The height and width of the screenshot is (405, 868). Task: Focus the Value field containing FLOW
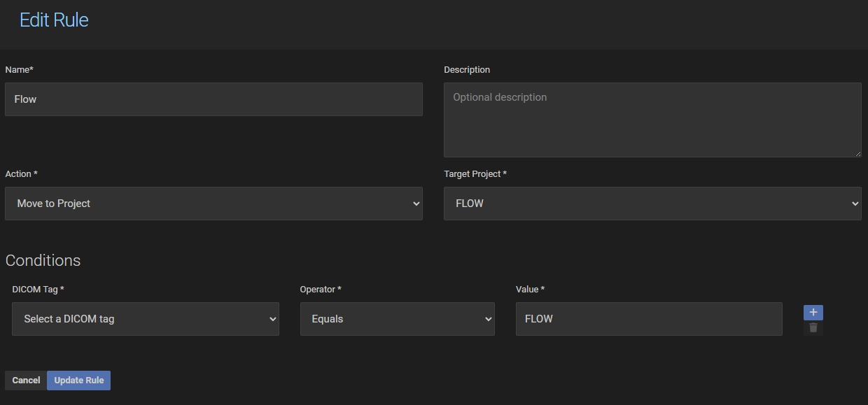pyautogui.click(x=648, y=319)
